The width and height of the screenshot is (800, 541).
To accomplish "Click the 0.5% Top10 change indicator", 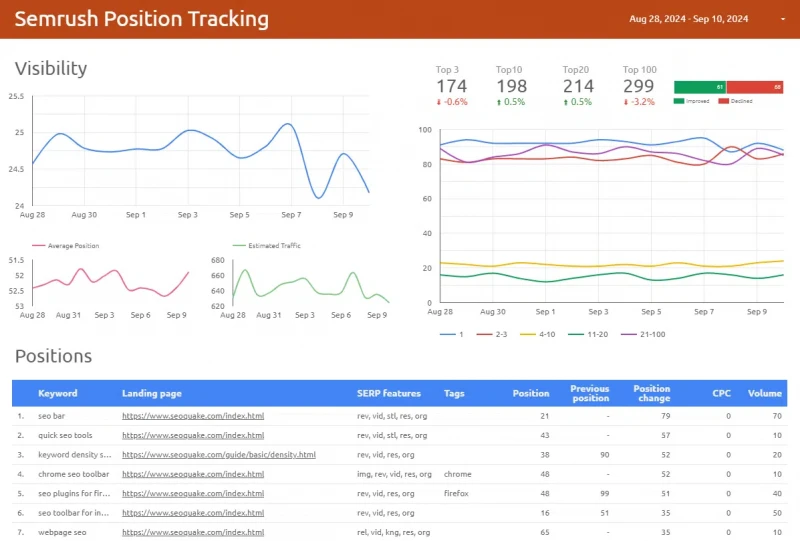I will 511,102.
